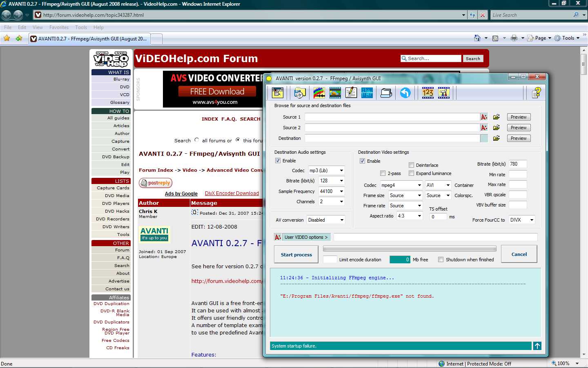Click the Cancel button in Avanti
The width and height of the screenshot is (588, 368).
point(519,254)
